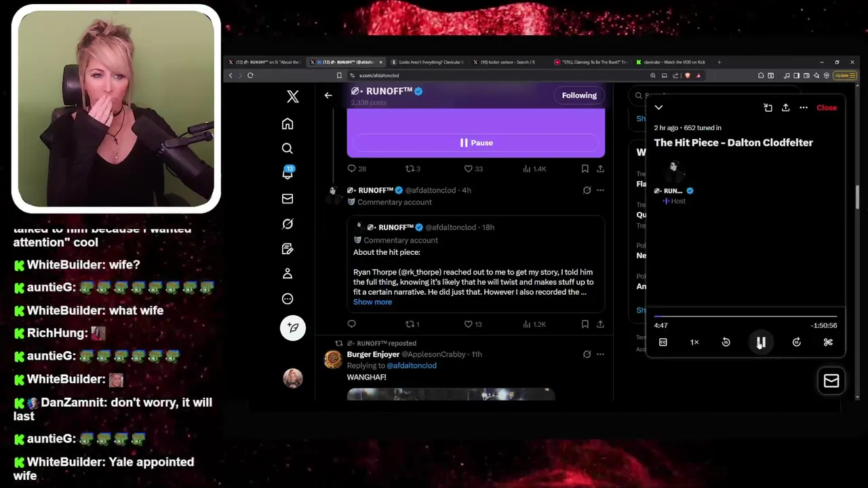868x488 pixels.
Task: Share the post with 13 likes
Action: [x=600, y=325]
